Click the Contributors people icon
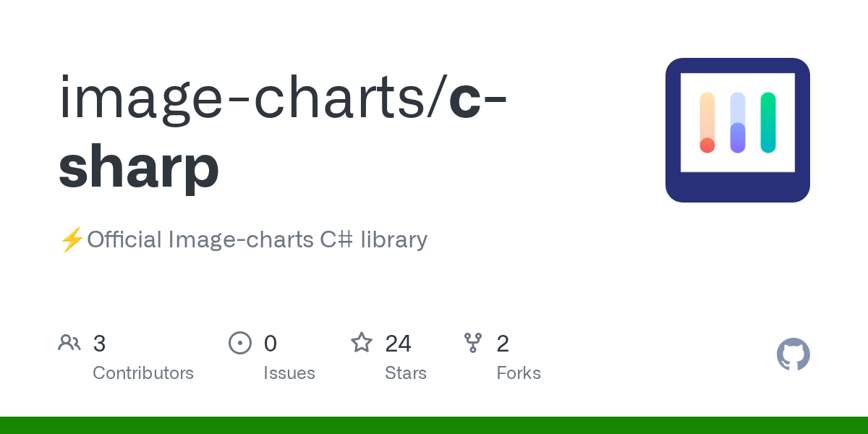Image resolution: width=868 pixels, height=434 pixels. (69, 343)
